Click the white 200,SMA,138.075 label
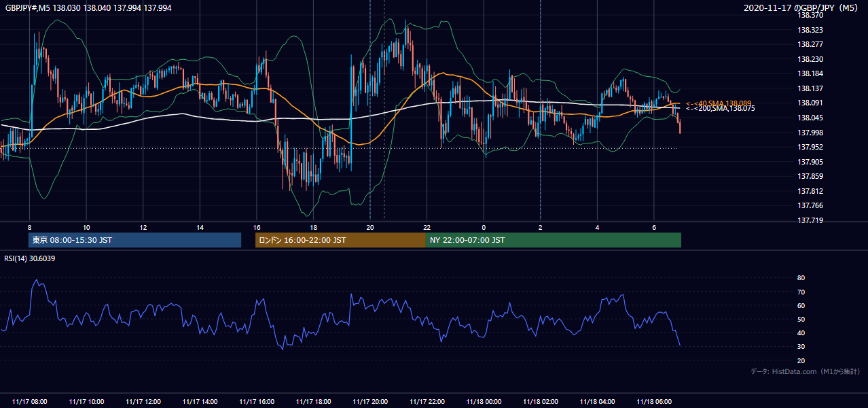868x408 pixels. (721, 109)
